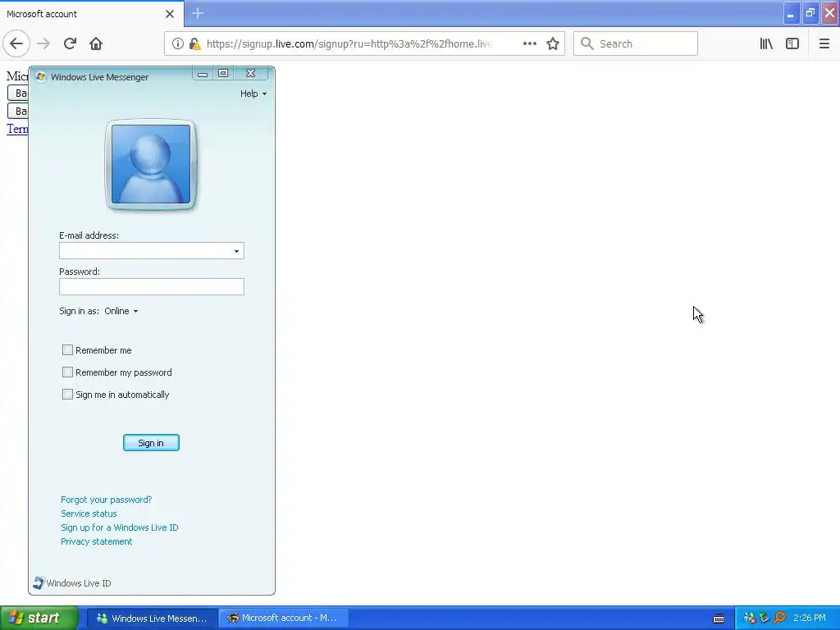Click Windows Live Messenger title bar icon

41,76
